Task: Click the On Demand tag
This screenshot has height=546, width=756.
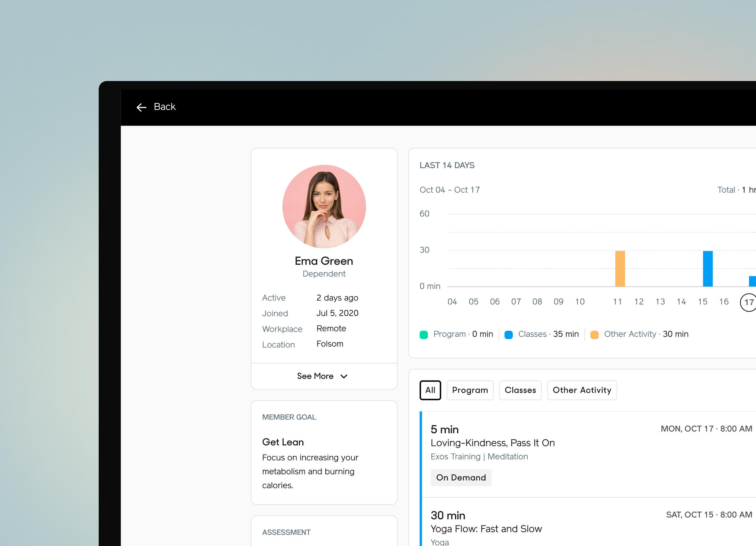Action: tap(461, 477)
